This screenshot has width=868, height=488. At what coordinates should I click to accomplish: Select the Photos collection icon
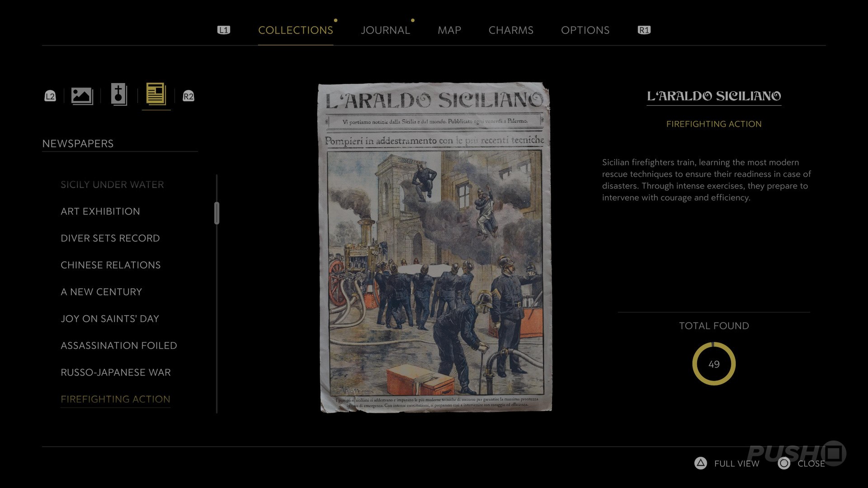tap(82, 96)
